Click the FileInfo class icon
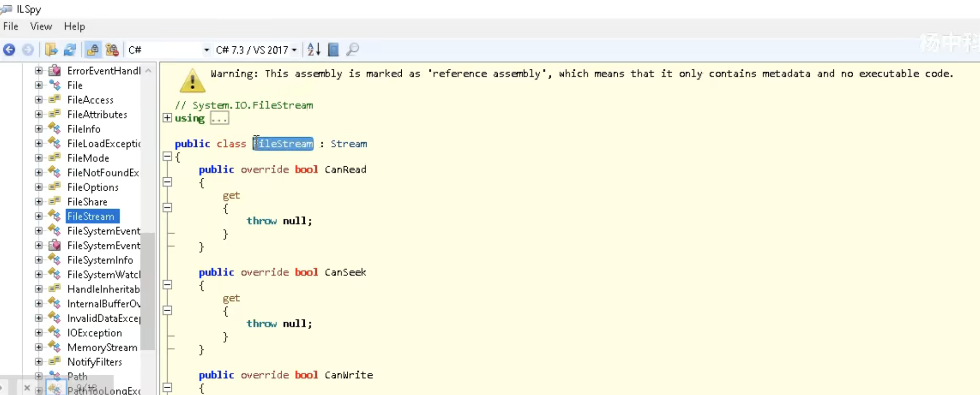Image resolution: width=980 pixels, height=395 pixels. [x=54, y=129]
